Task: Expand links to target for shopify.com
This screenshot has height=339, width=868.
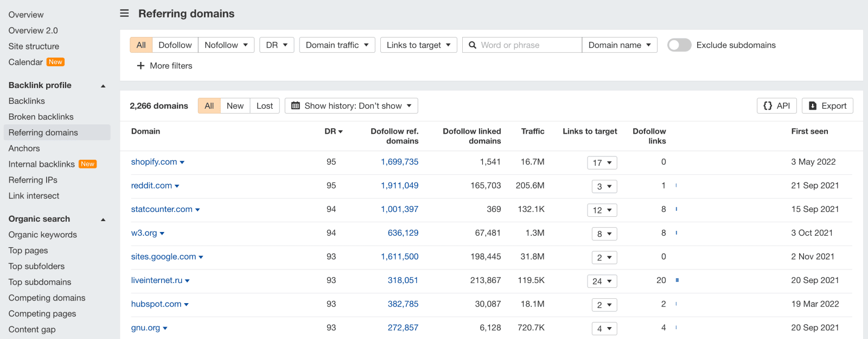Action: (x=602, y=163)
